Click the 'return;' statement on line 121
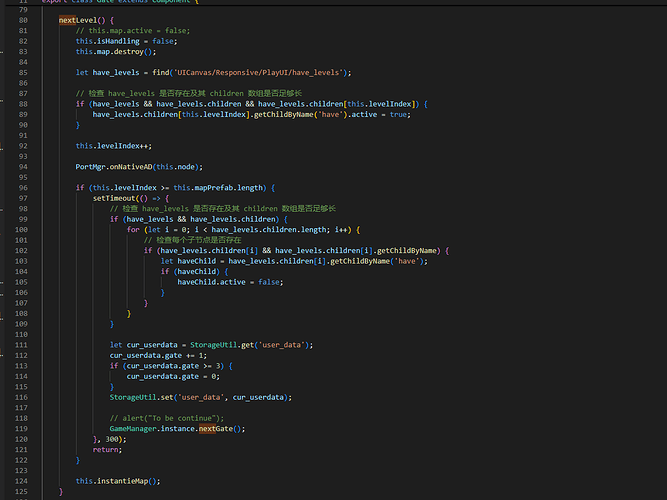Image resolution: width=667 pixels, height=500 pixels. click(107, 450)
